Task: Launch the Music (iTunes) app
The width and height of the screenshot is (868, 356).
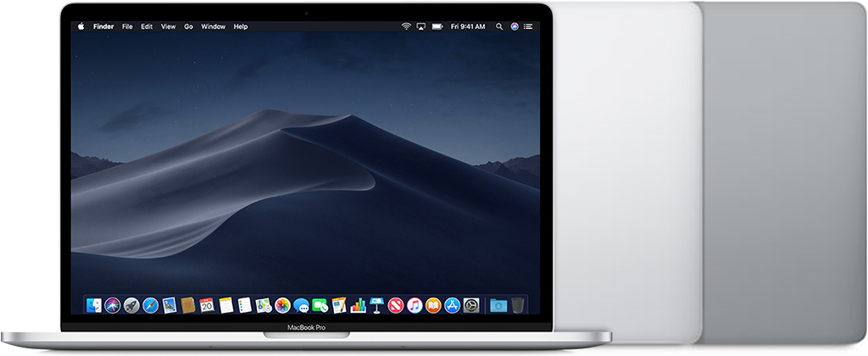Action: point(415,305)
